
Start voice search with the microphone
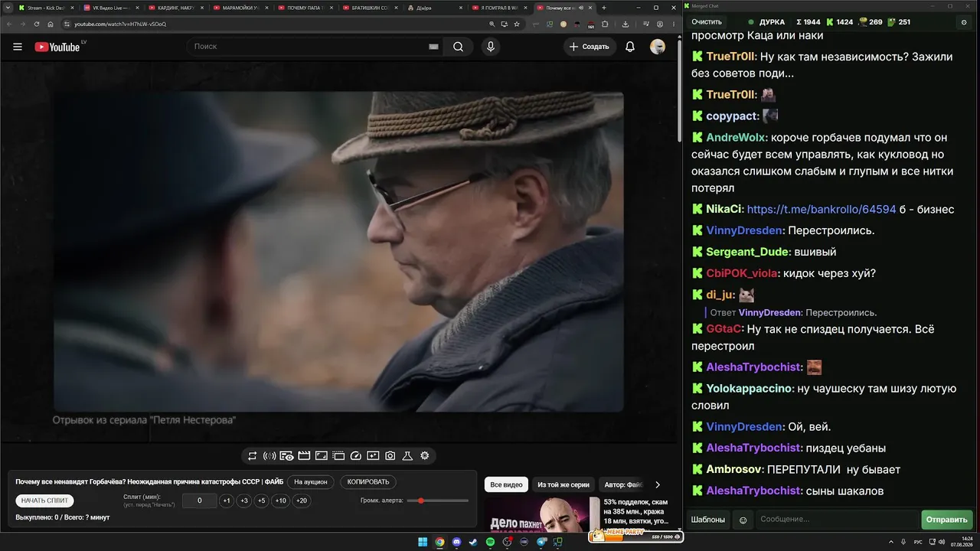coord(491,47)
